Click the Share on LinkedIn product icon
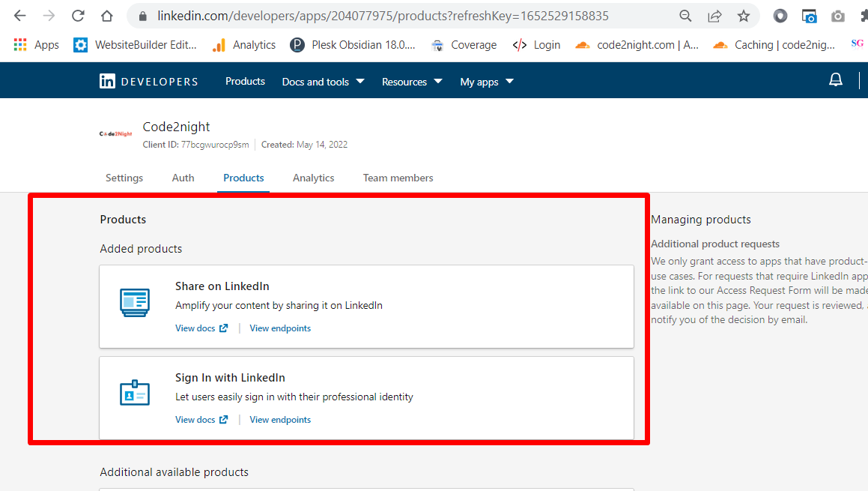 [x=135, y=303]
